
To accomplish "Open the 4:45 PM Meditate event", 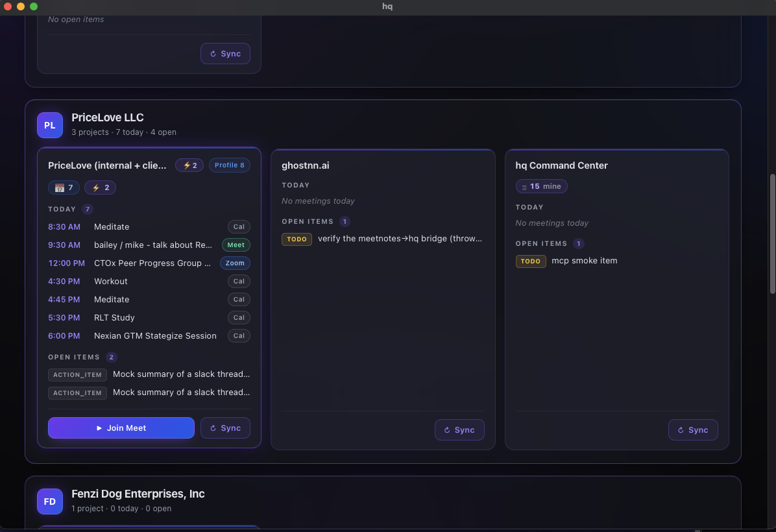I will pos(149,299).
